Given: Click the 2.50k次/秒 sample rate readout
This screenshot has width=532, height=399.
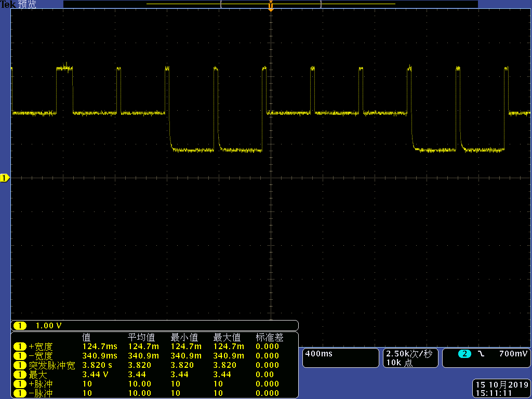Looking at the screenshot, I should point(409,354).
